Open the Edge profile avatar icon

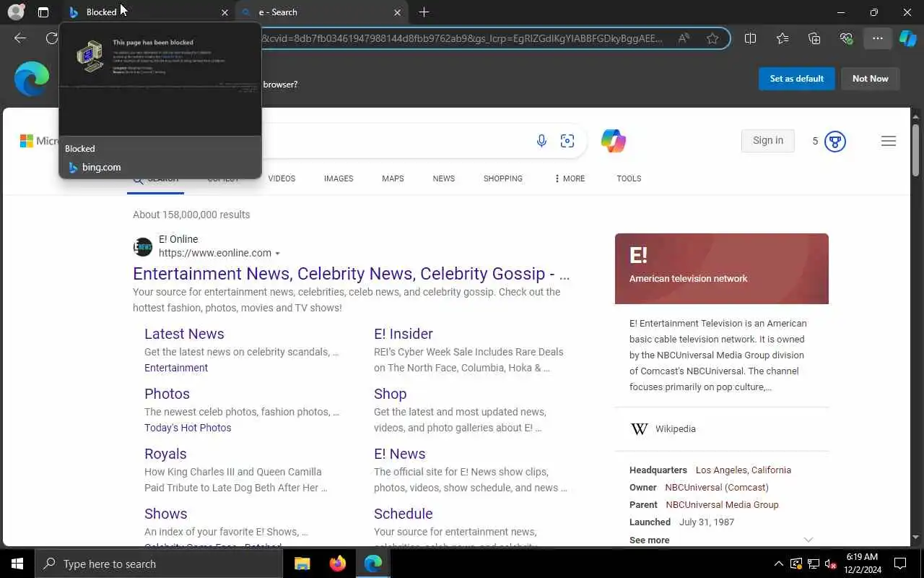16,12
